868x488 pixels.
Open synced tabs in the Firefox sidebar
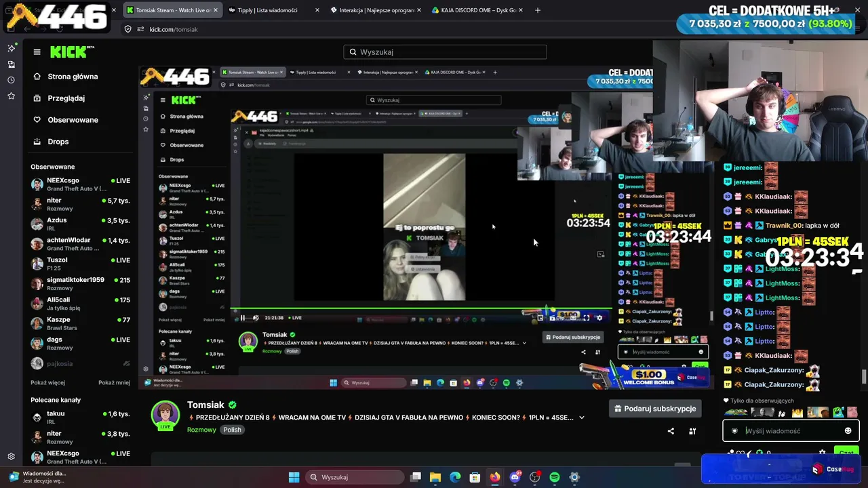11,64
